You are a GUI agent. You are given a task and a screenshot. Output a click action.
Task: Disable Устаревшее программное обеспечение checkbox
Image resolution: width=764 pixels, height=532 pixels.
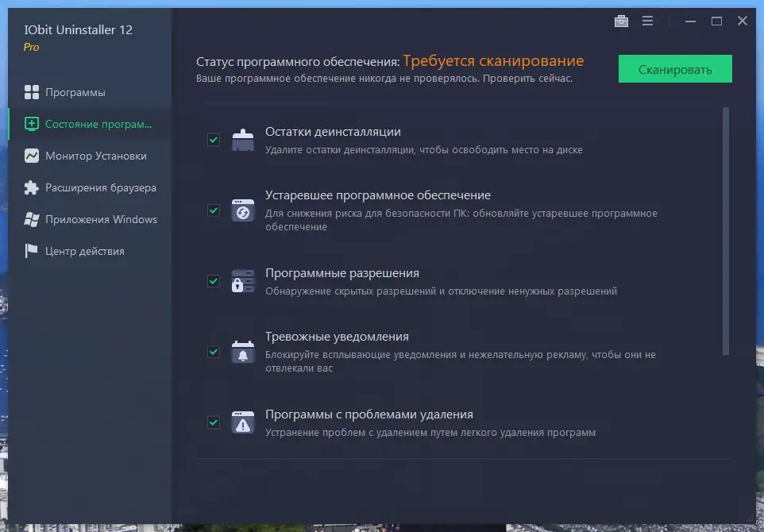(213, 211)
